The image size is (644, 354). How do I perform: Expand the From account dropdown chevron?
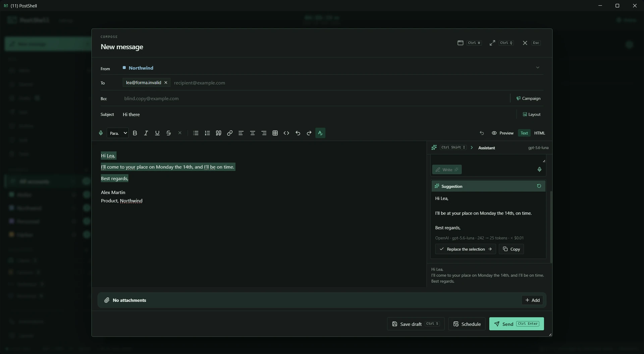(x=538, y=68)
